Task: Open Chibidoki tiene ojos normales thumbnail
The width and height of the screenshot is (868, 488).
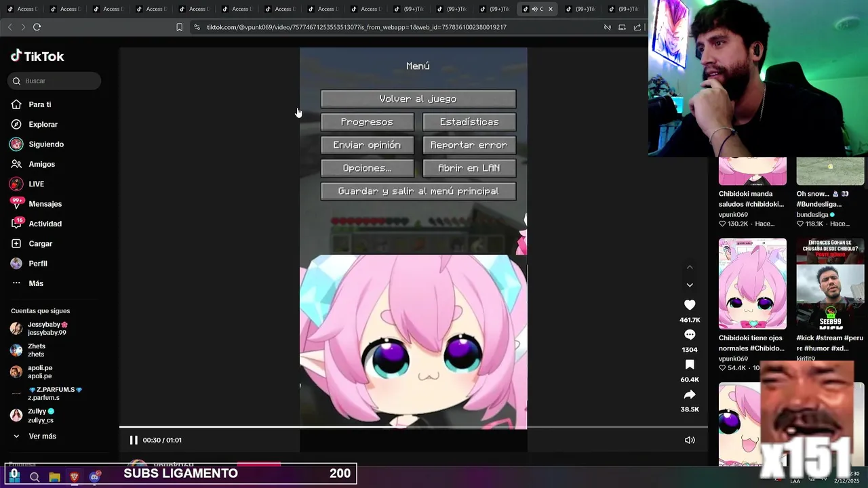Action: point(753,283)
